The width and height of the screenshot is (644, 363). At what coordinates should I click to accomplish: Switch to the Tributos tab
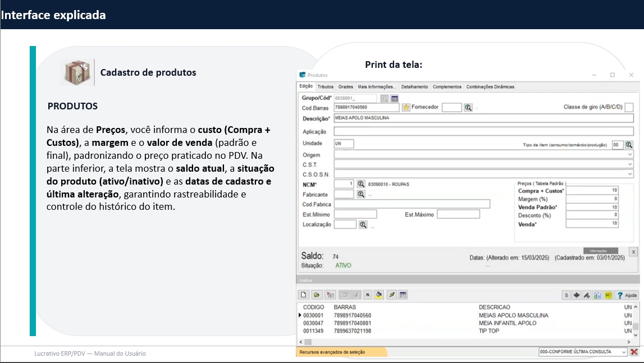[325, 87]
